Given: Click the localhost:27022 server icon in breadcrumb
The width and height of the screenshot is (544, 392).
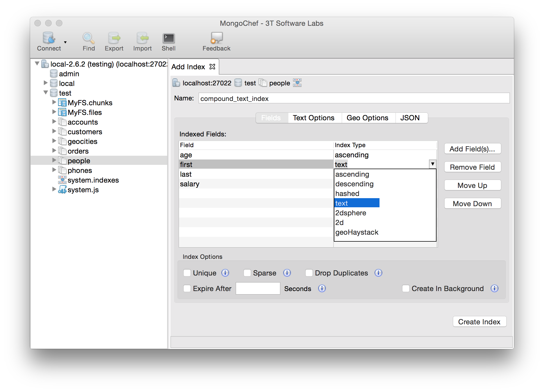Looking at the screenshot, I should (x=176, y=83).
